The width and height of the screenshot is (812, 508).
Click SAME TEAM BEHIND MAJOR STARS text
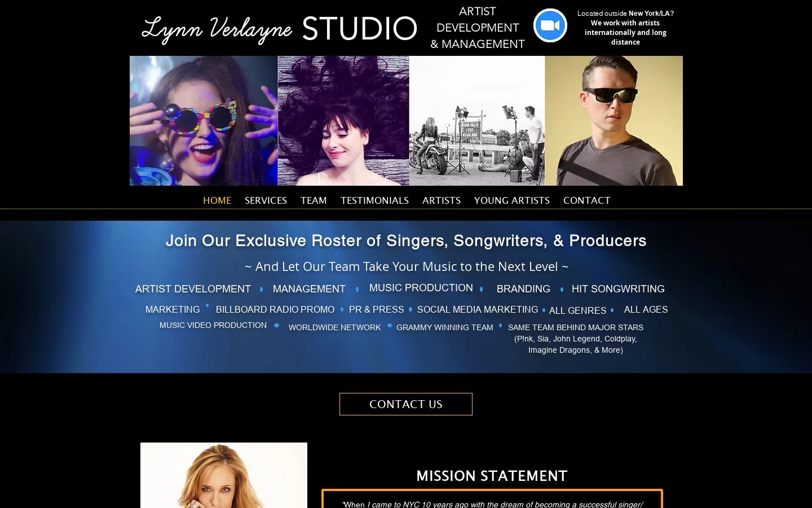pos(576,327)
